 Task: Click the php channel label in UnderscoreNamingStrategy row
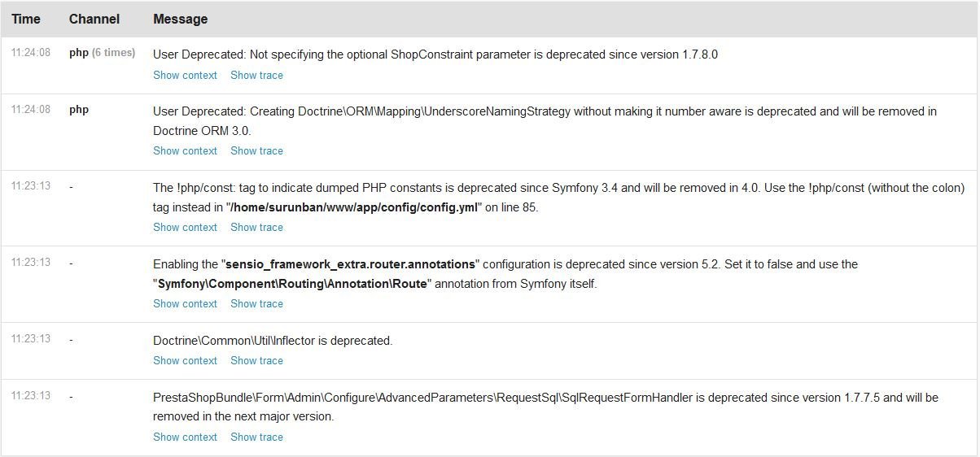pyautogui.click(x=79, y=110)
